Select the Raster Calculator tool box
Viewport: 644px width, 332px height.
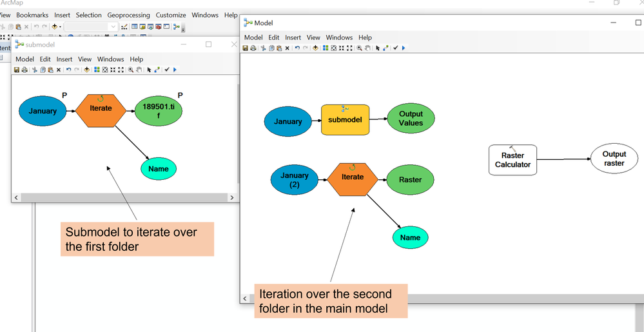point(512,160)
